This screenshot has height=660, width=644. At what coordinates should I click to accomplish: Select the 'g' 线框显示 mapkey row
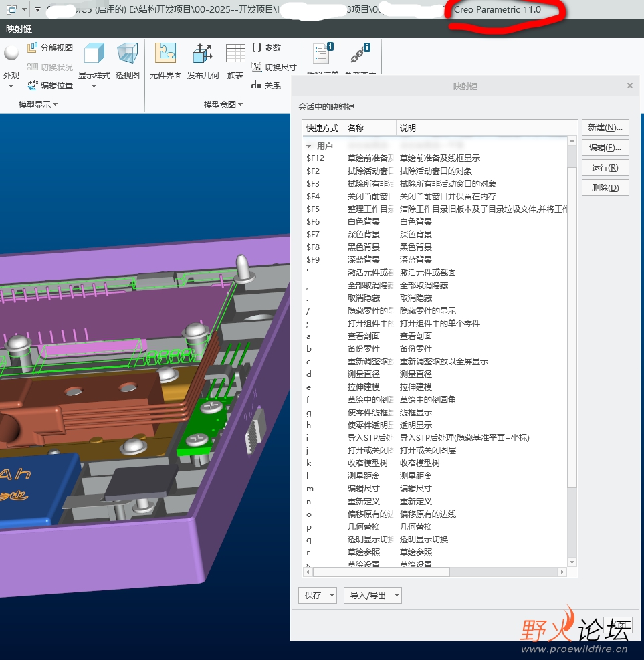(x=435, y=412)
